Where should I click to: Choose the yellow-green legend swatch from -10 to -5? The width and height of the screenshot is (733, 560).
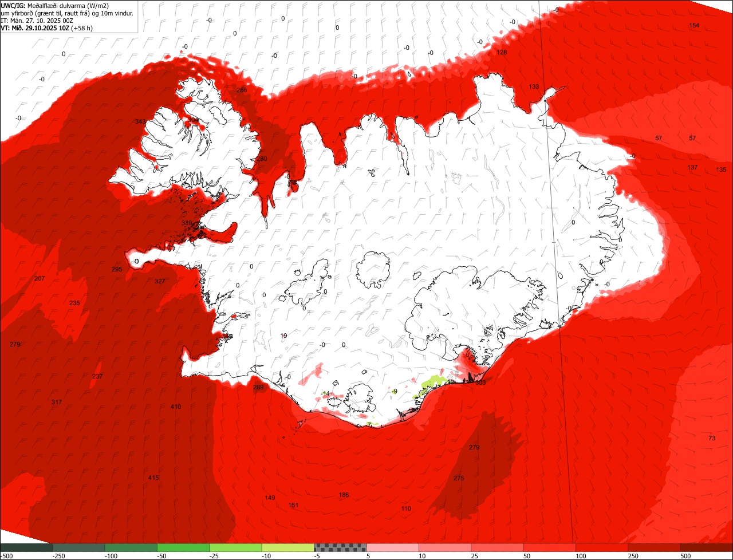point(288,547)
